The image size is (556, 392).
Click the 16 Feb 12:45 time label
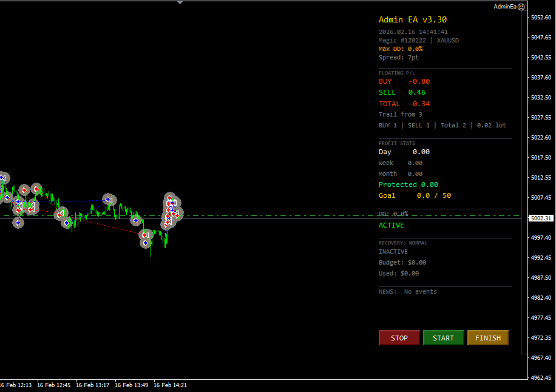click(53, 385)
